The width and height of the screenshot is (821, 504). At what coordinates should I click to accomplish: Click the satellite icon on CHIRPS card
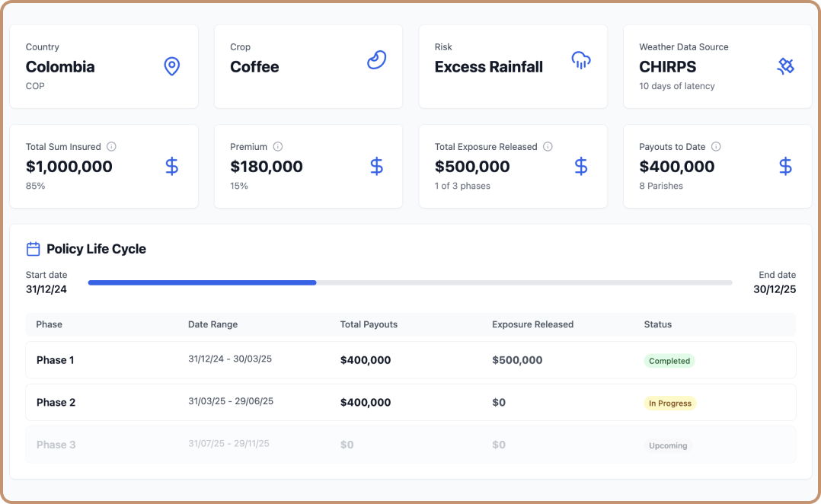pyautogui.click(x=785, y=66)
